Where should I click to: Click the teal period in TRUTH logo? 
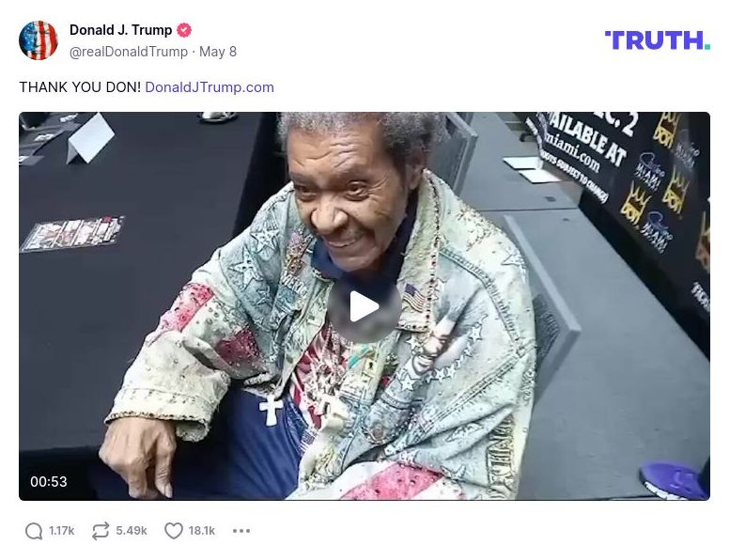pyautogui.click(x=707, y=46)
